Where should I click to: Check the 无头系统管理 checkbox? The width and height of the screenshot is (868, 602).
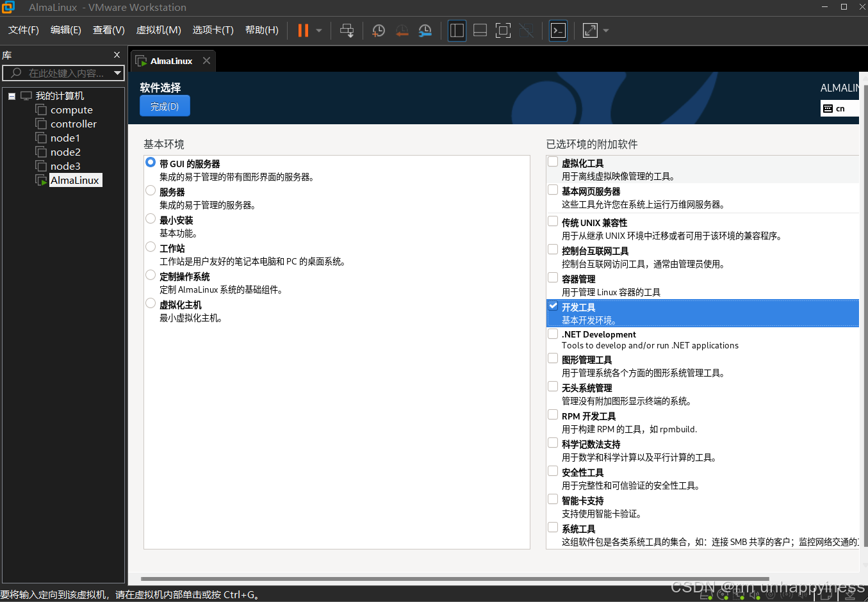[553, 386]
